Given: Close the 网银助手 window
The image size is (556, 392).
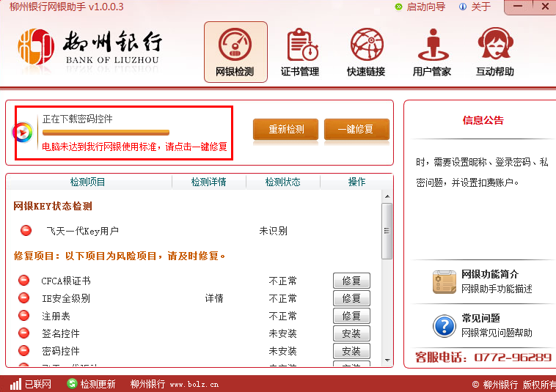Looking at the screenshot, I should coord(545,7).
